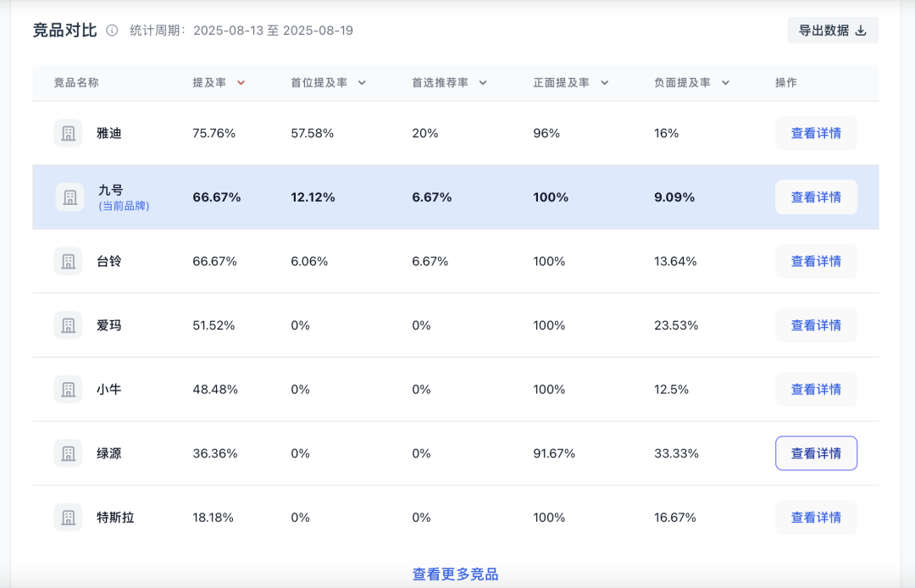Click 雅迪's 96% positive value

point(546,133)
